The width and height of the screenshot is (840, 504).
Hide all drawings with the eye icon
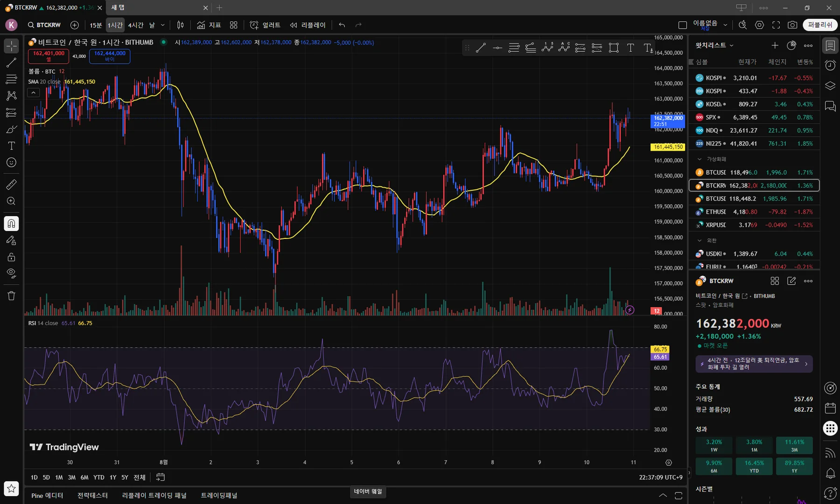11,273
